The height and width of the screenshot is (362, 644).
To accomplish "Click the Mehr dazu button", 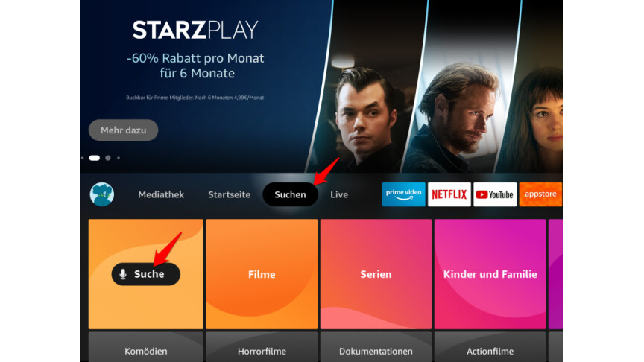I will [x=123, y=130].
